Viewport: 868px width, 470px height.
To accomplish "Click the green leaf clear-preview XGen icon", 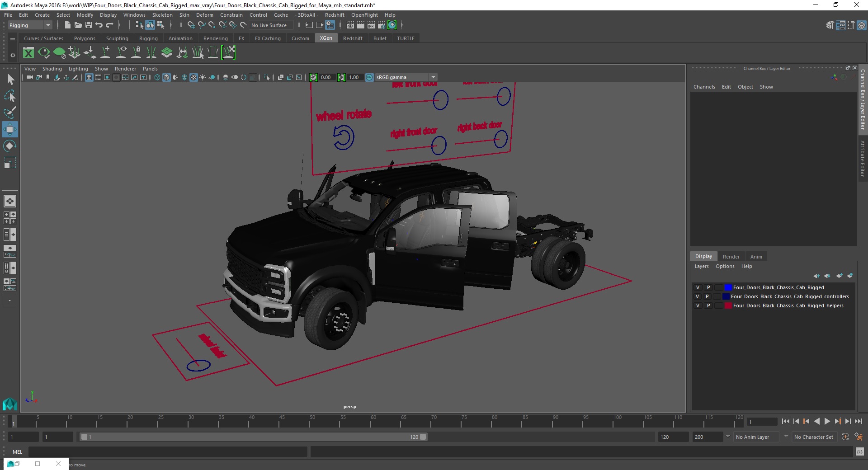I will (59, 53).
